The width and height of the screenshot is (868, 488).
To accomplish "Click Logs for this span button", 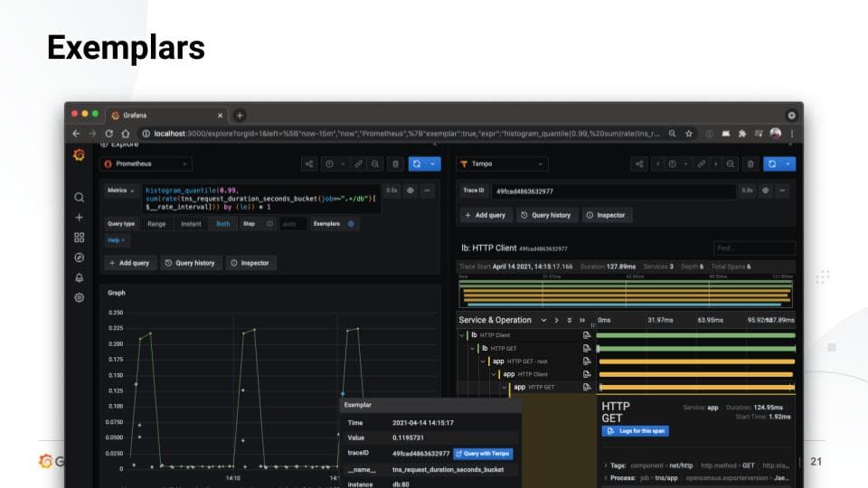I will [636, 431].
